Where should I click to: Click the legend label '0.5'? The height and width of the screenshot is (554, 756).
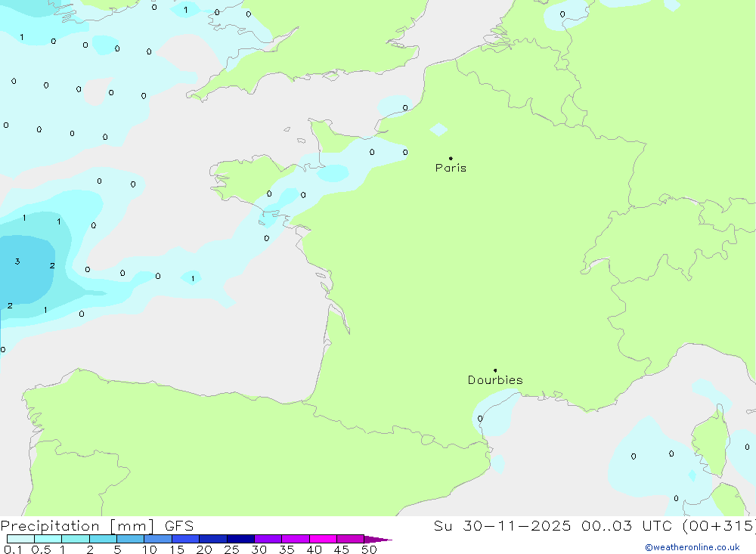(41, 549)
